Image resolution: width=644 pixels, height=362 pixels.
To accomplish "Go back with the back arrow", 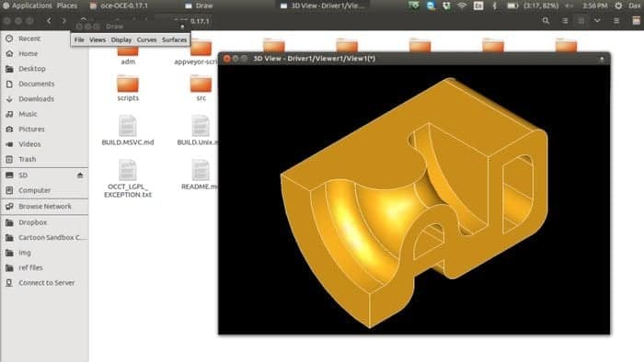I will click(49, 20).
